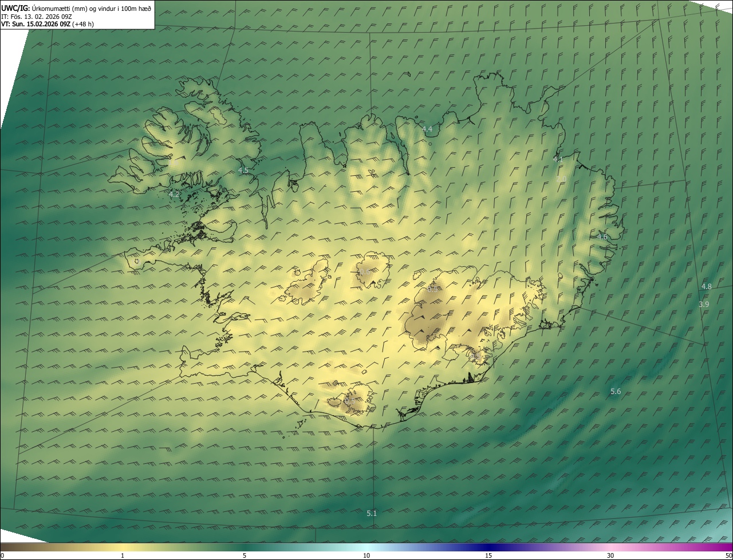733x560 pixels.
Task: Click the '5.6' value in the southeast ocean
Action: (x=616, y=392)
